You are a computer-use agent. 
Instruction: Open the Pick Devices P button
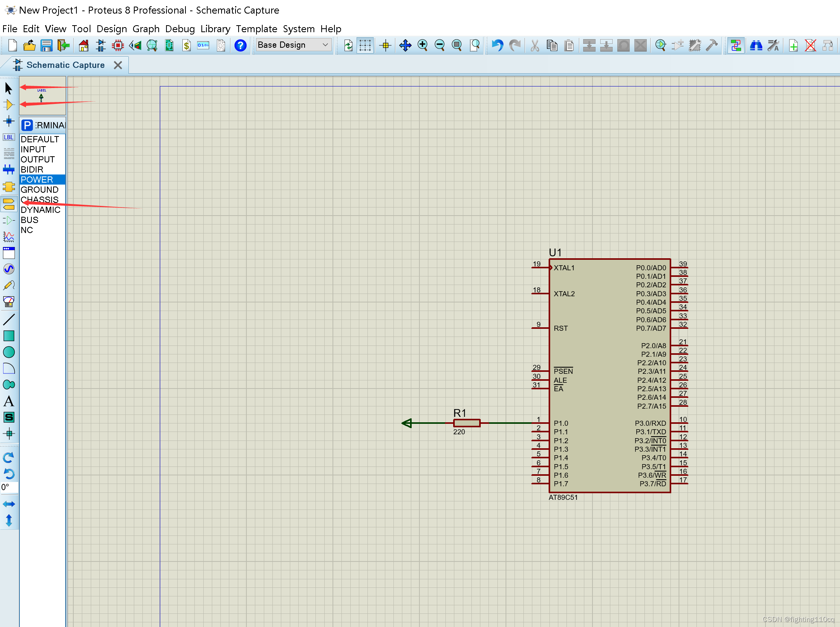point(27,125)
